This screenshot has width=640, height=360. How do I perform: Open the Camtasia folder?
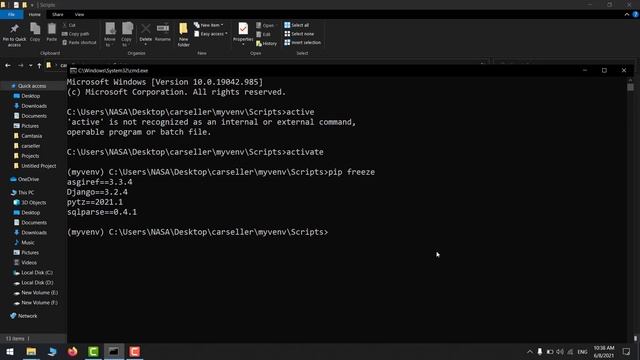click(28, 136)
